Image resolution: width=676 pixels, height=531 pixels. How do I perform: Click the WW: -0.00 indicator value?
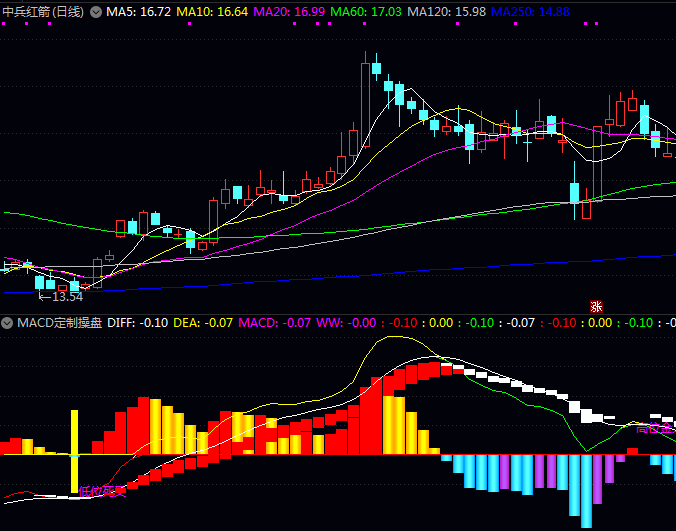[x=346, y=323]
